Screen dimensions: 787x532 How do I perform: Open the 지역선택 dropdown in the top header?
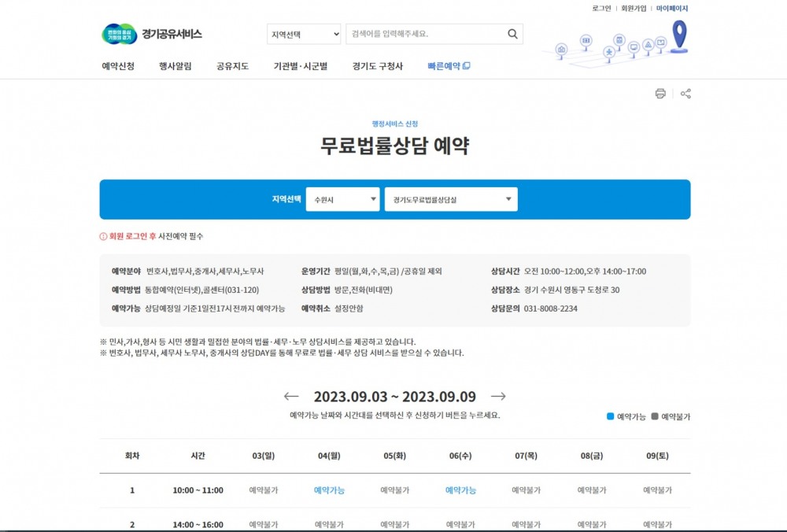(x=304, y=34)
